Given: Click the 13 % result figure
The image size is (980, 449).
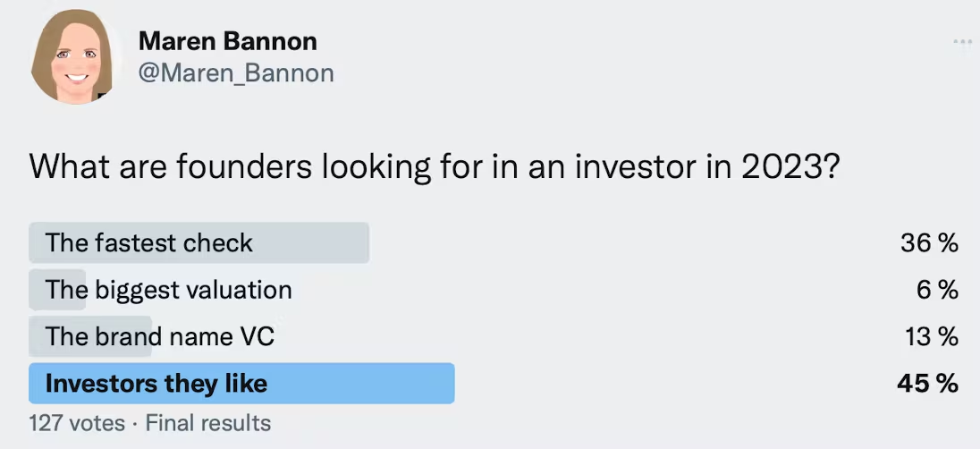Looking at the screenshot, I should click(930, 337).
